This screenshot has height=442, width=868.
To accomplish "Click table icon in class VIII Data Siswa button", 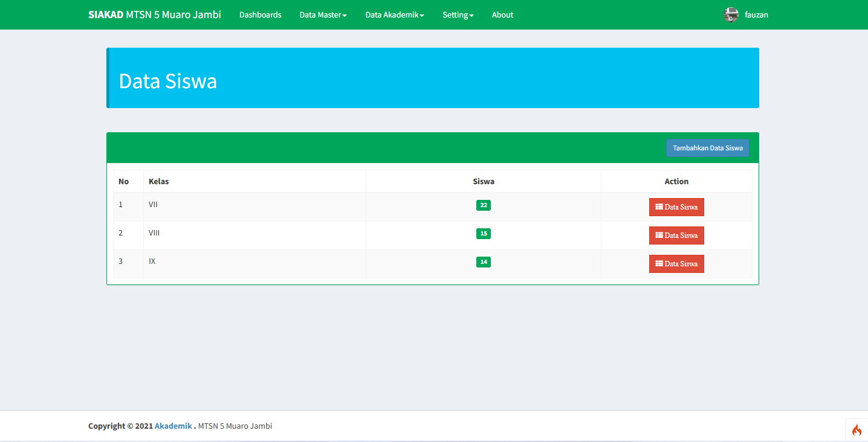I will (x=659, y=235).
